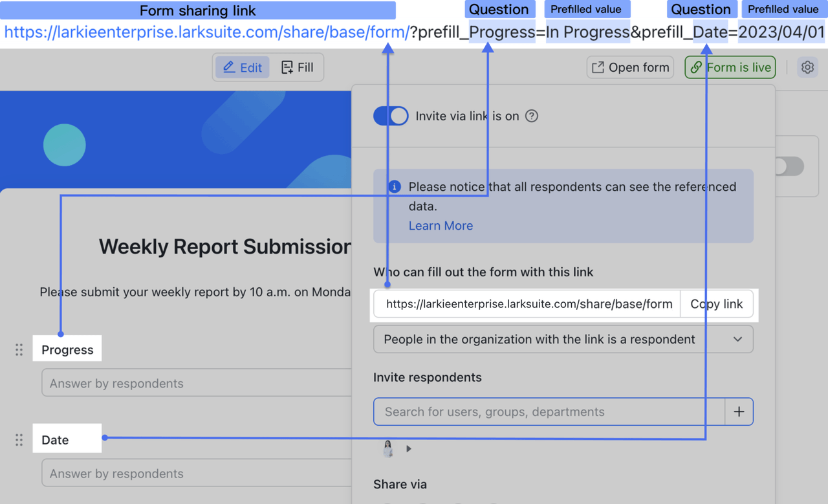Screen dimensions: 828x504
Task: Click the Form is live button
Action: pyautogui.click(x=730, y=67)
